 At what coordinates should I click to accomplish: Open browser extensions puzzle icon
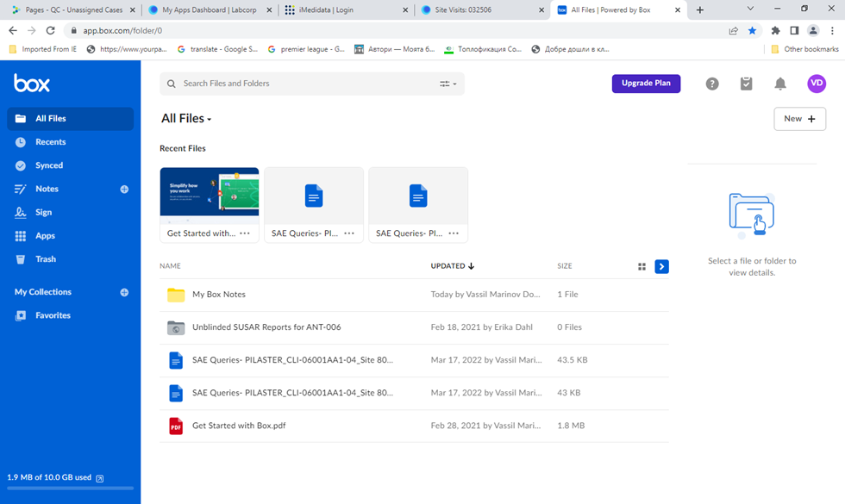(x=775, y=31)
